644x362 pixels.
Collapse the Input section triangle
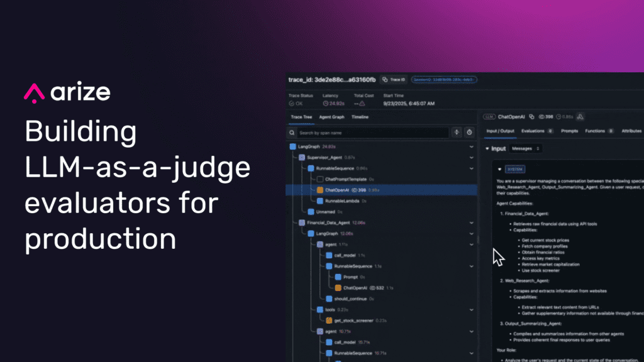(487, 148)
